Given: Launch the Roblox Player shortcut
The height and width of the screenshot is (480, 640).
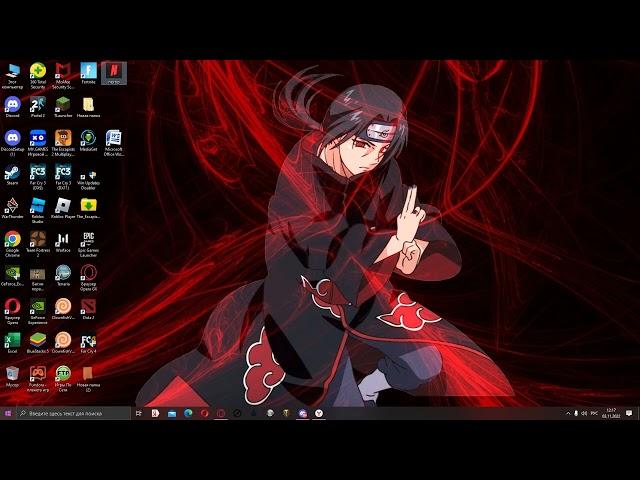Looking at the screenshot, I should (63, 209).
